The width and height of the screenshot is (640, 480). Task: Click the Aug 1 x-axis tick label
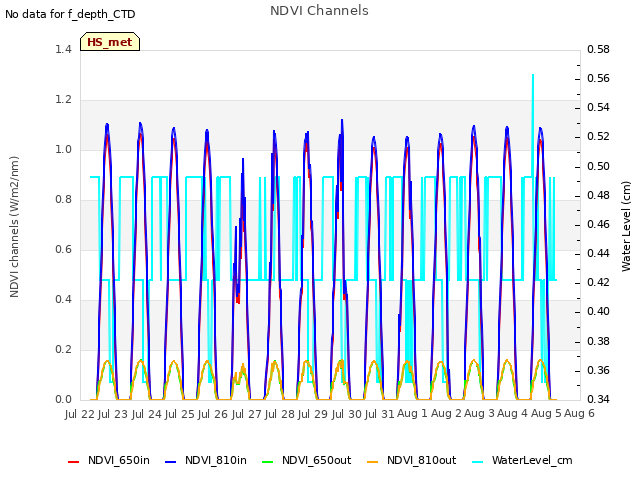(x=412, y=413)
